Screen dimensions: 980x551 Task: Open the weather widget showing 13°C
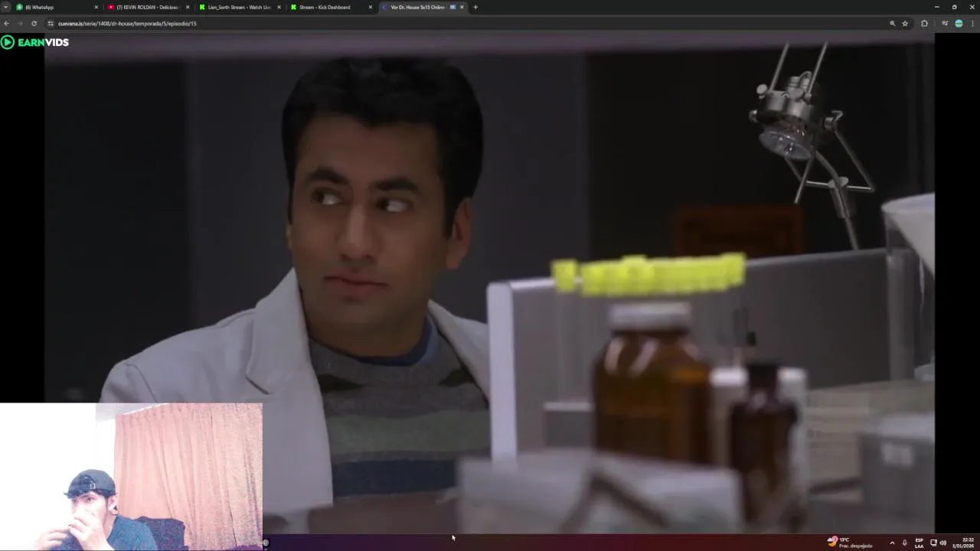[x=850, y=543]
